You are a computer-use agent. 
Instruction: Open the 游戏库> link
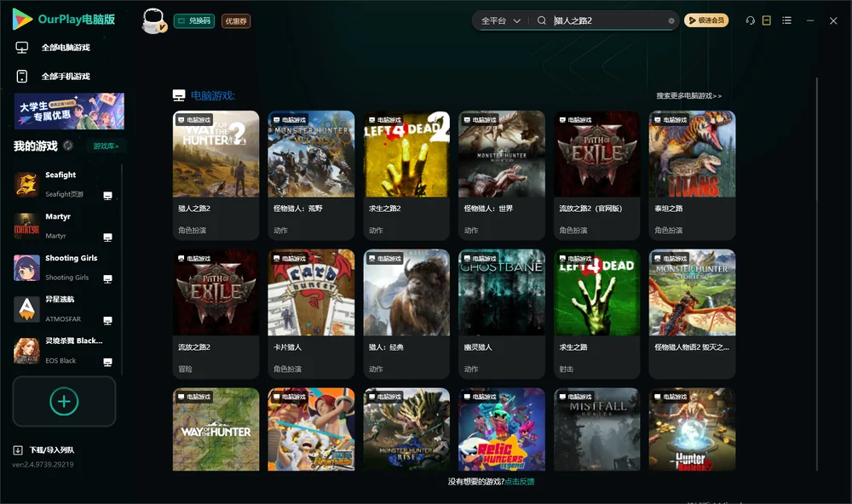(106, 146)
